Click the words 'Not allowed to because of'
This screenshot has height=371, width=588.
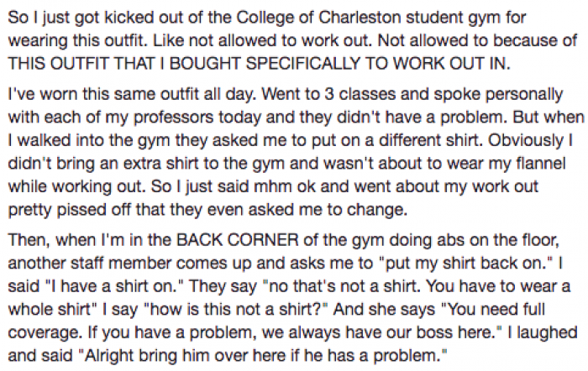coord(477,40)
